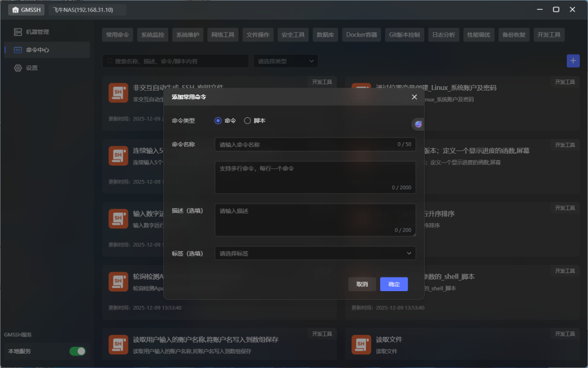Image resolution: width=588 pixels, height=368 pixels.
Task: Click 开发工具 tag on 读取用户输入的账户名称 card
Action: click(x=322, y=334)
